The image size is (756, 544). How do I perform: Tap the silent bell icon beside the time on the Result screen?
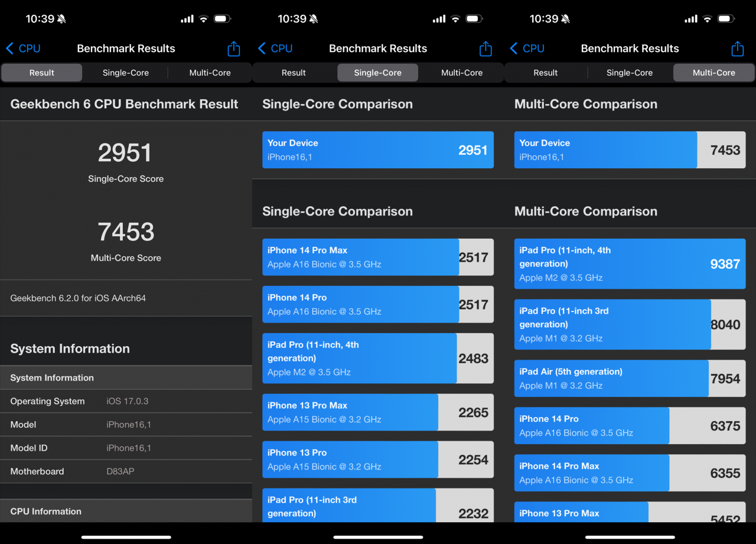tap(62, 19)
